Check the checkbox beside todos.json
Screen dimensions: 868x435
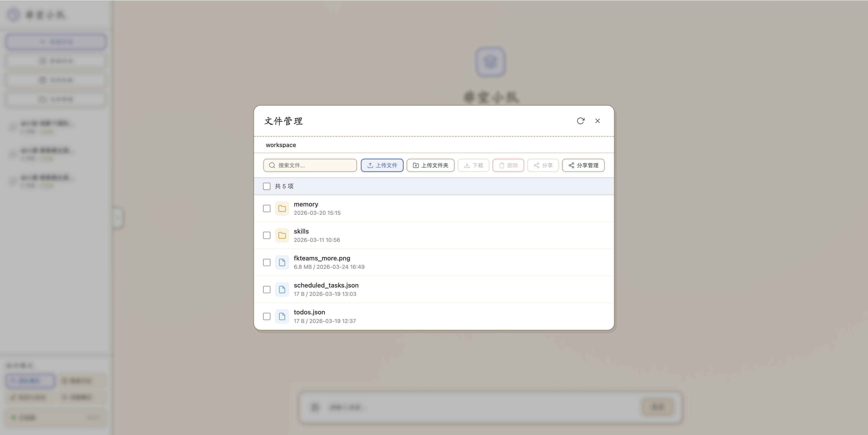pyautogui.click(x=267, y=316)
